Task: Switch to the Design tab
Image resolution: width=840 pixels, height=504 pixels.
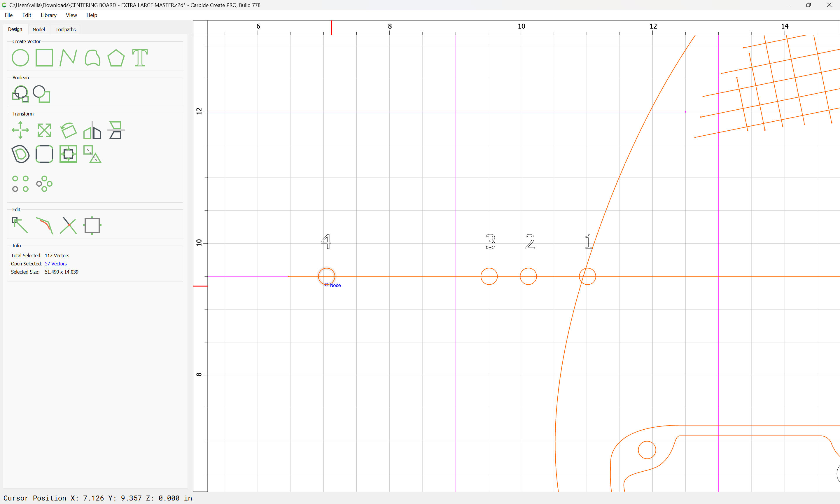Action: 15,29
